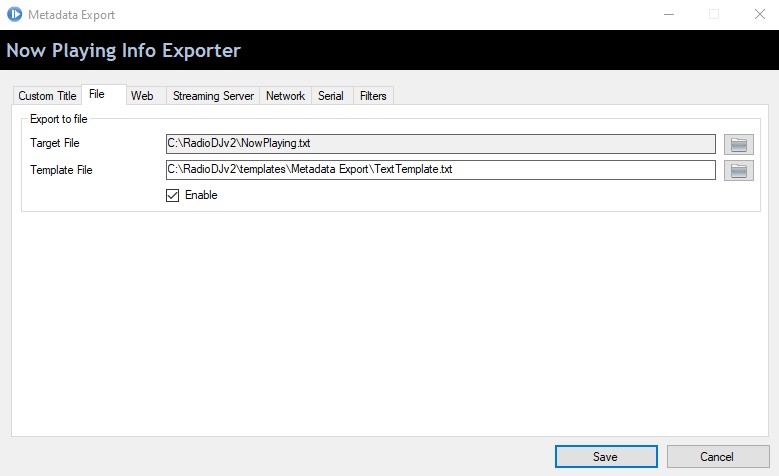Click the Metadata Export title bar text

pyautogui.click(x=72, y=15)
